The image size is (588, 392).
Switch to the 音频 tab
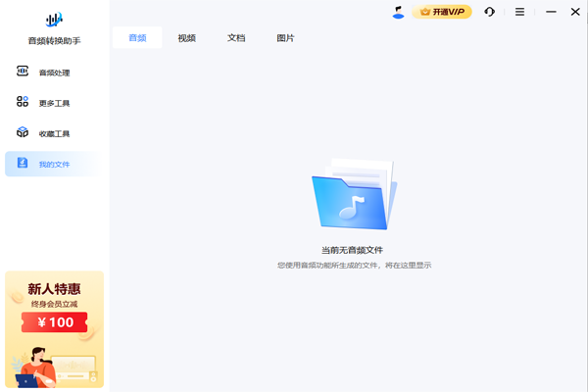coord(137,38)
